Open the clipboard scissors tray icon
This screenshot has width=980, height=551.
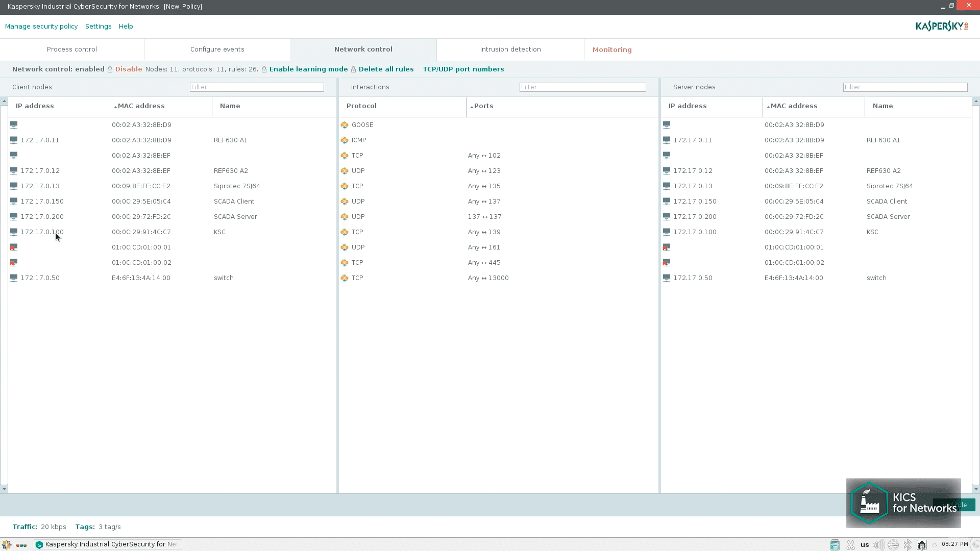(x=850, y=545)
